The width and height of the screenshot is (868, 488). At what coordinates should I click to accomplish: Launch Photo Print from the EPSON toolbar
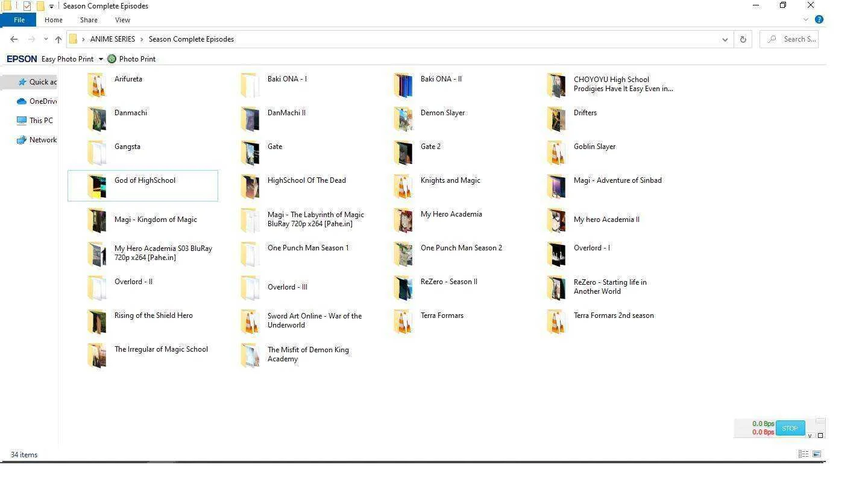(131, 59)
